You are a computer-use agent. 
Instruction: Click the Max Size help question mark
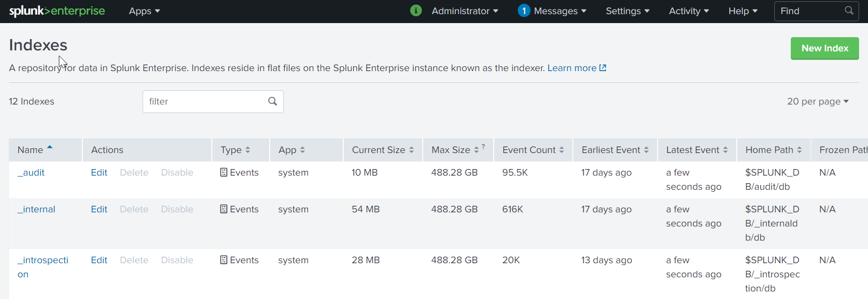(x=483, y=147)
